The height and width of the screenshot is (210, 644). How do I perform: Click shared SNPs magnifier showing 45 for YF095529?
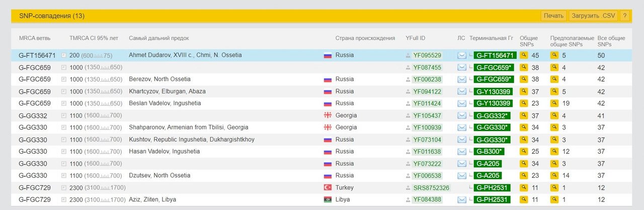coord(524,55)
